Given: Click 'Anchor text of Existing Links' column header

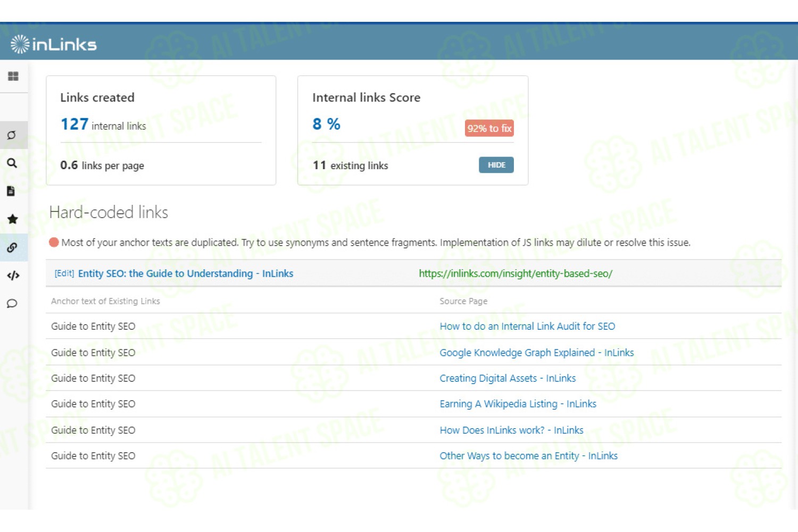Looking at the screenshot, I should pyautogui.click(x=105, y=301).
